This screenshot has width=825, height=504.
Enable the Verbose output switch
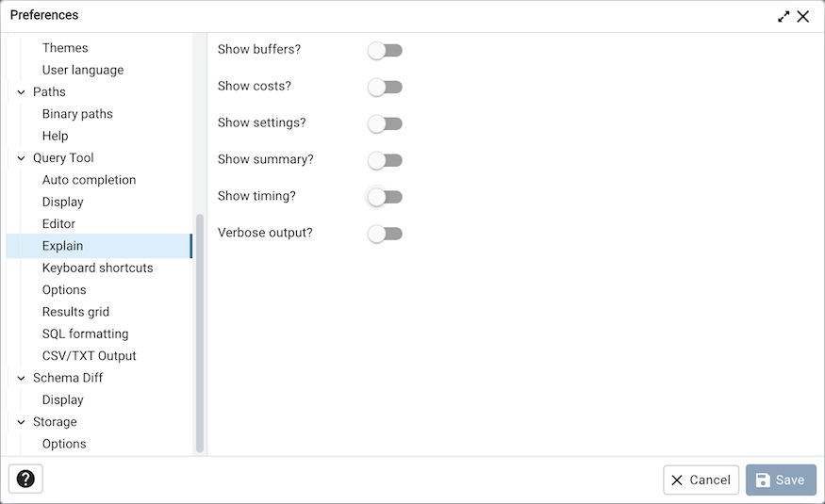(385, 234)
